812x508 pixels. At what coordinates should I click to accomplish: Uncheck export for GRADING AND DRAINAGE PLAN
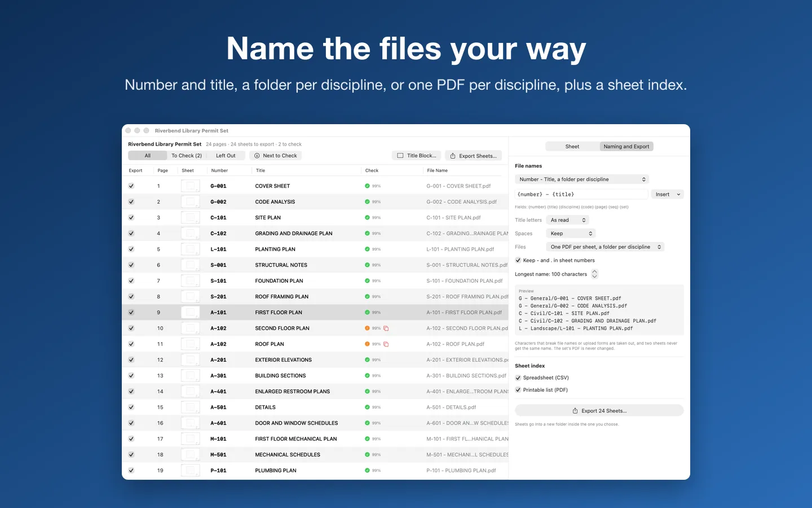point(131,233)
